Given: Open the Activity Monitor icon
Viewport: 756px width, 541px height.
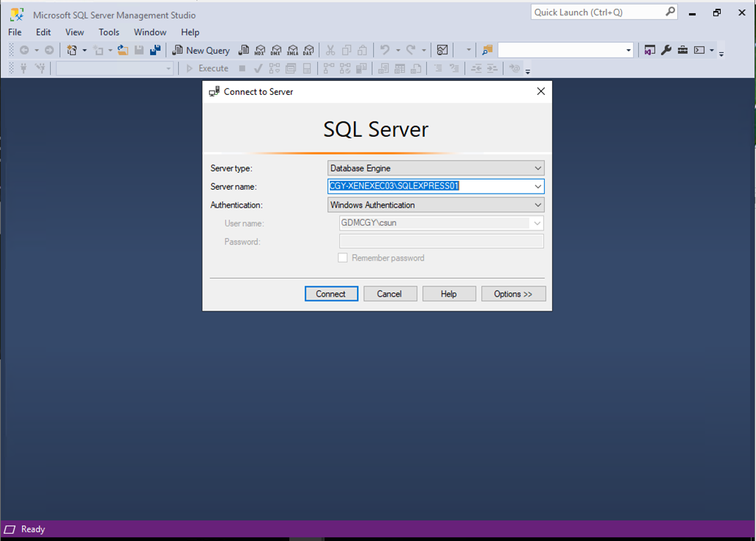Looking at the screenshot, I should (x=442, y=50).
